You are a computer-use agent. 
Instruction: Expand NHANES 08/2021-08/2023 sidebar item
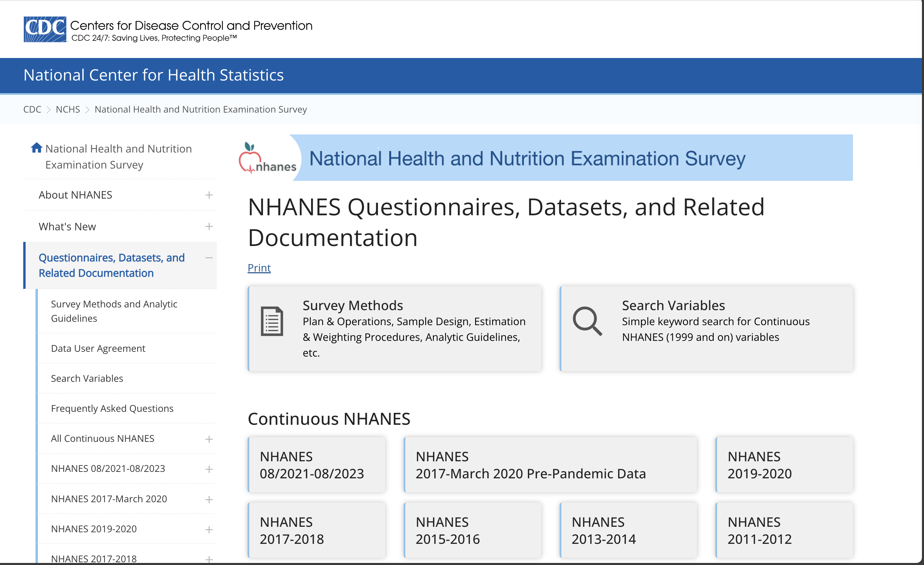(209, 469)
